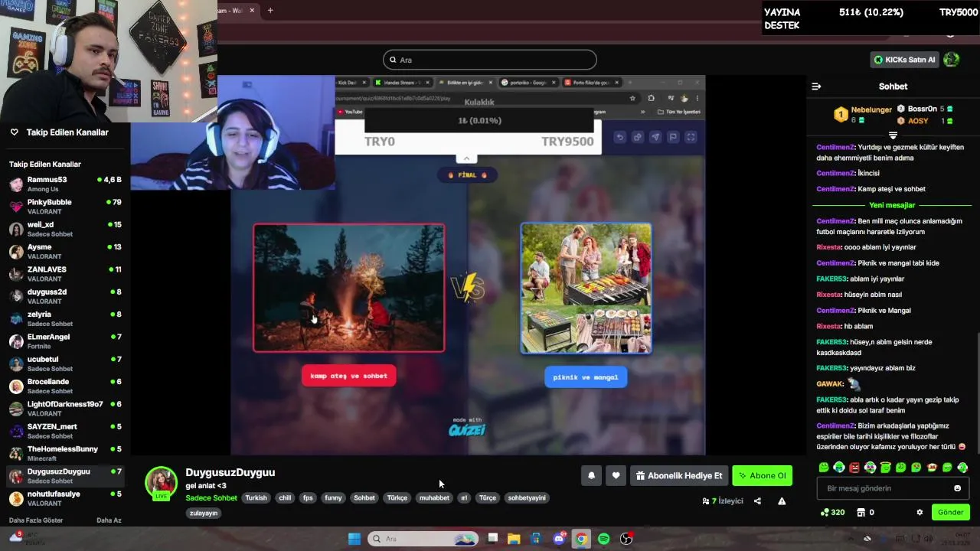
Task: Select the chill tag
Action: tap(285, 498)
